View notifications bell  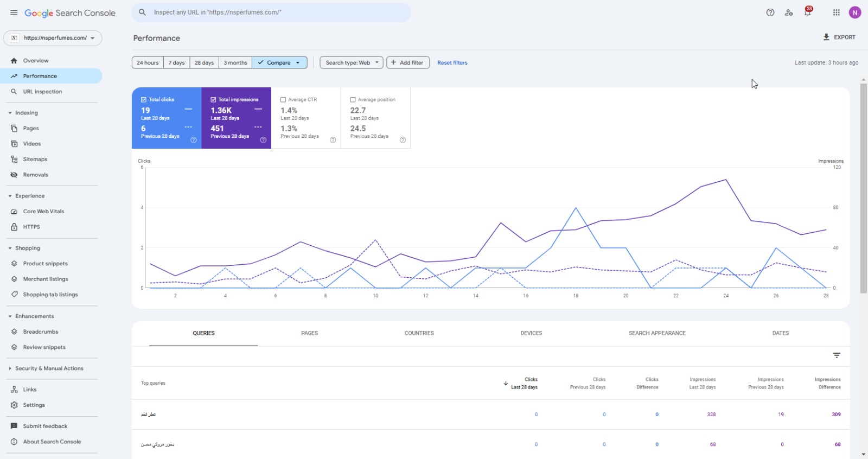[x=808, y=12]
